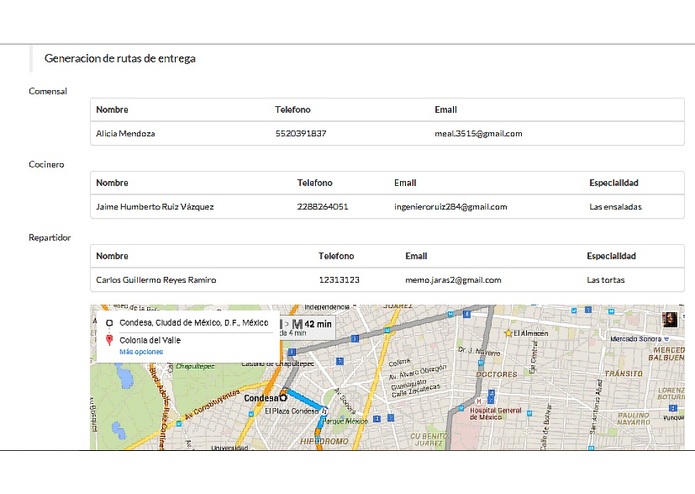Viewport: 695px width, 494px height.
Task: Click the Parque México map label
Action: pos(346,421)
